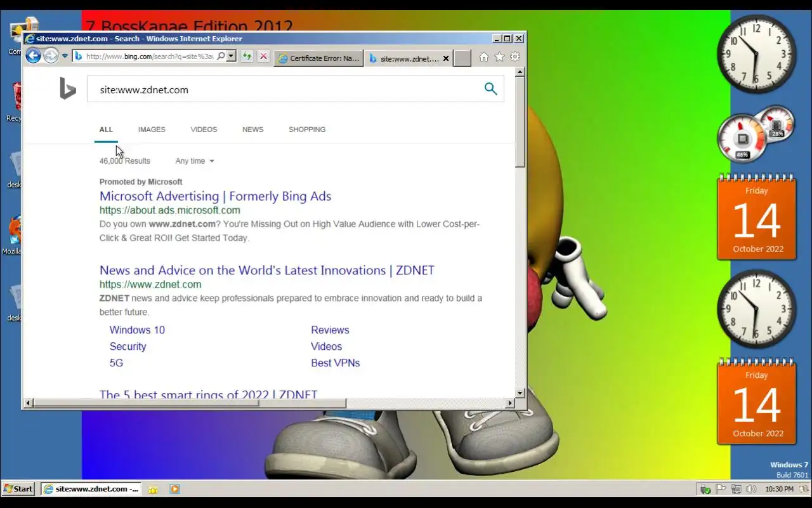812x508 pixels.
Task: Click the Bing logo
Action: [x=68, y=89]
